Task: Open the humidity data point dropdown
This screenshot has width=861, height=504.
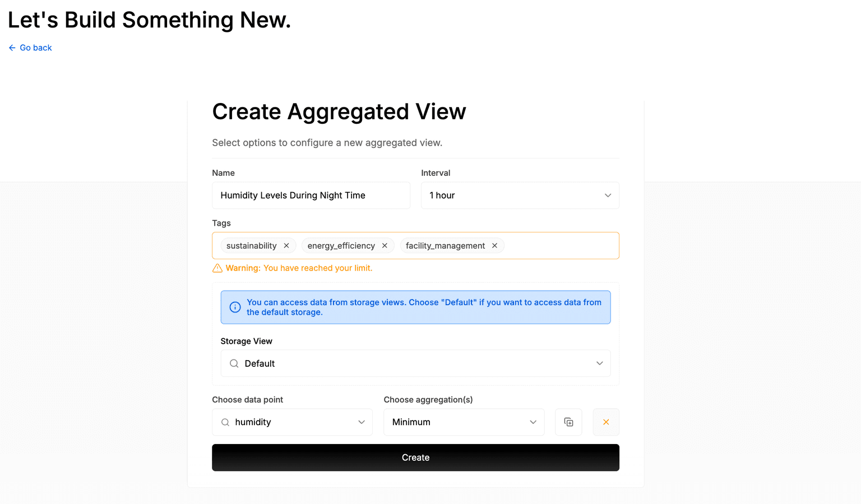Action: click(292, 422)
